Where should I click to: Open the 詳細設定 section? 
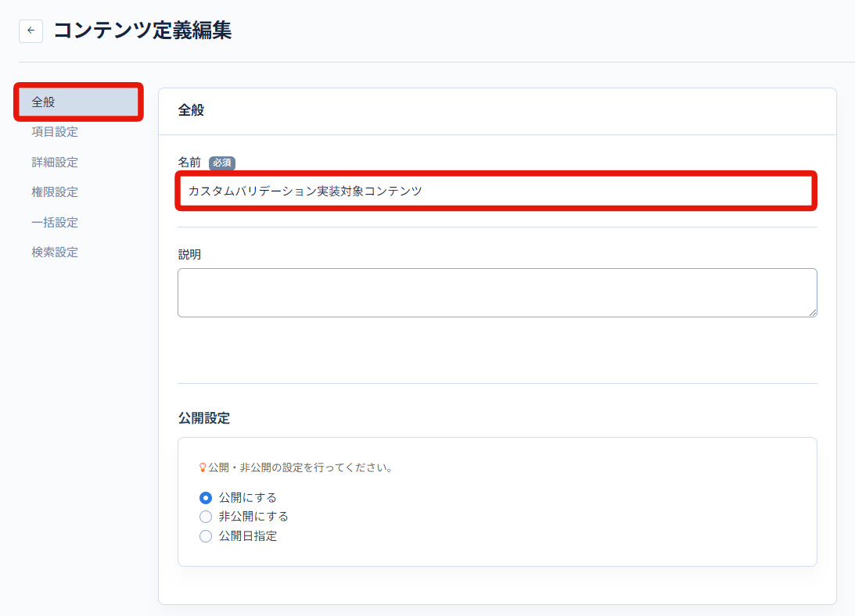(x=53, y=162)
